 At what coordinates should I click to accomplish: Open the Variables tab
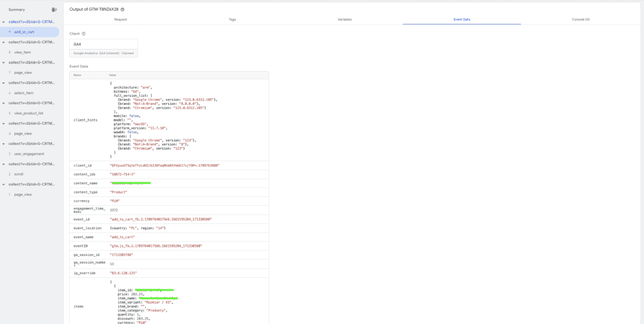click(x=345, y=20)
